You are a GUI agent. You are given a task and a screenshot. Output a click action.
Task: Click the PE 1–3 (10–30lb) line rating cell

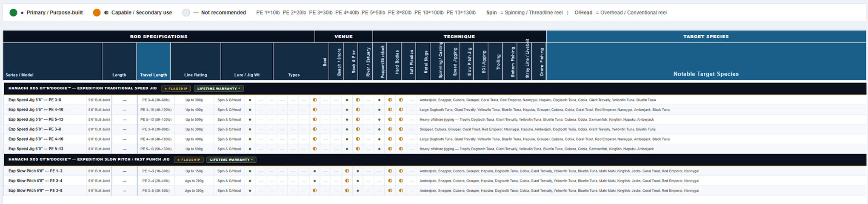point(156,171)
